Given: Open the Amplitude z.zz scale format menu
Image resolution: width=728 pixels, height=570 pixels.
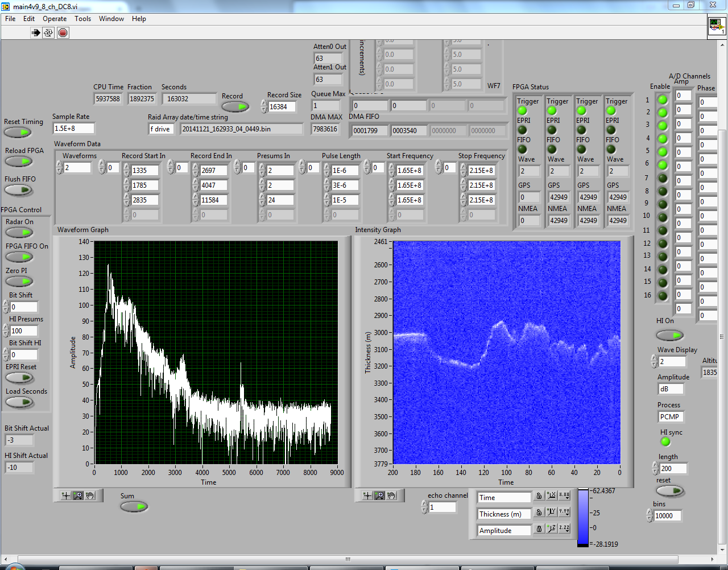Looking at the screenshot, I should tap(564, 530).
